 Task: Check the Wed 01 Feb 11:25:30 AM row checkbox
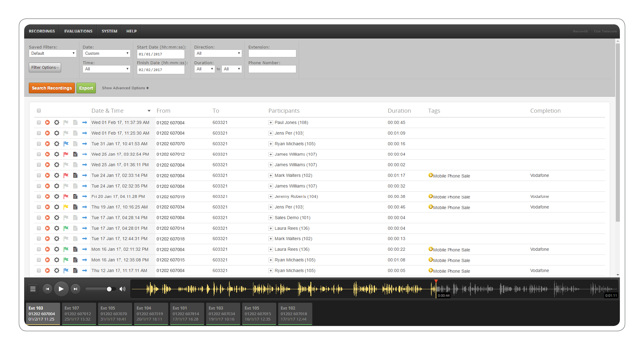39,133
